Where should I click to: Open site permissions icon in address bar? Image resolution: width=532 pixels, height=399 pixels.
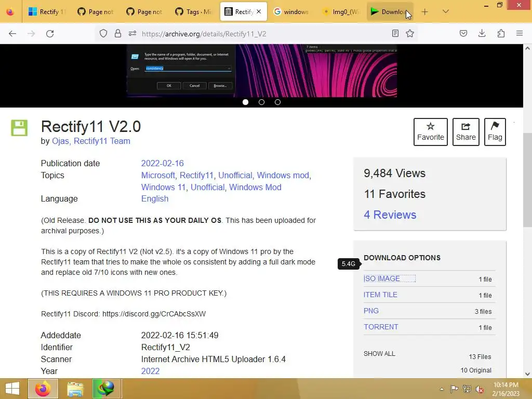132,34
